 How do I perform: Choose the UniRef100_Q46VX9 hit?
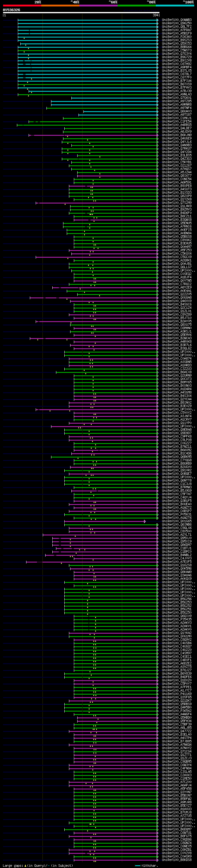pyautogui.click(x=177, y=301)
